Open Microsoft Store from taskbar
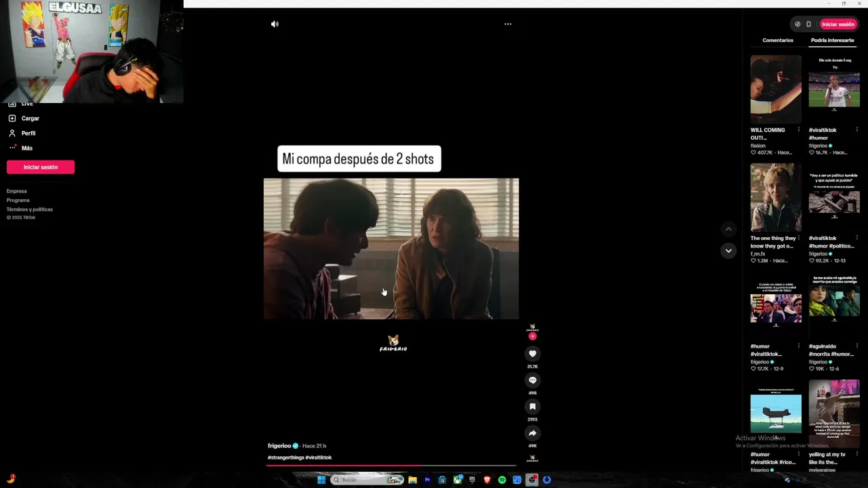Image resolution: width=868 pixels, height=488 pixels. click(x=442, y=480)
